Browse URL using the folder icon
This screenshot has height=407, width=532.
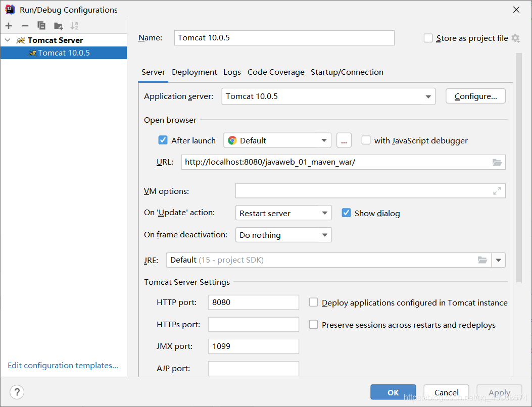497,163
